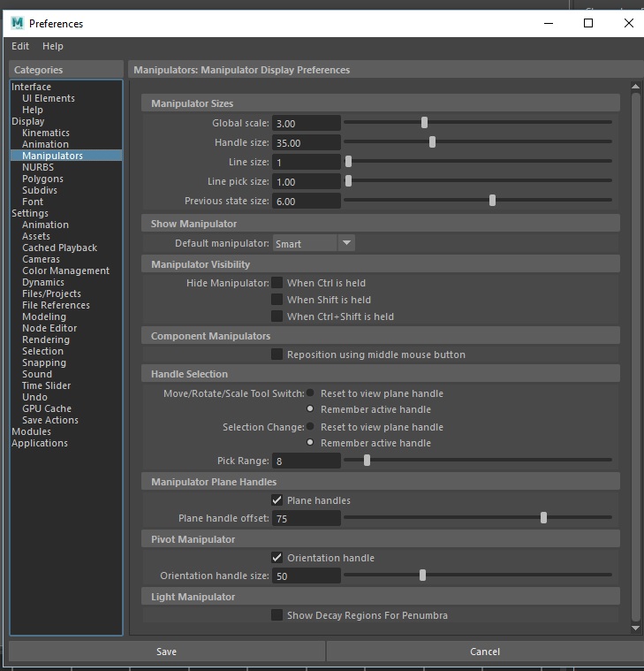Select Remember active handle for Selection Change
Viewport: 644px width, 671px height.
tap(310, 442)
